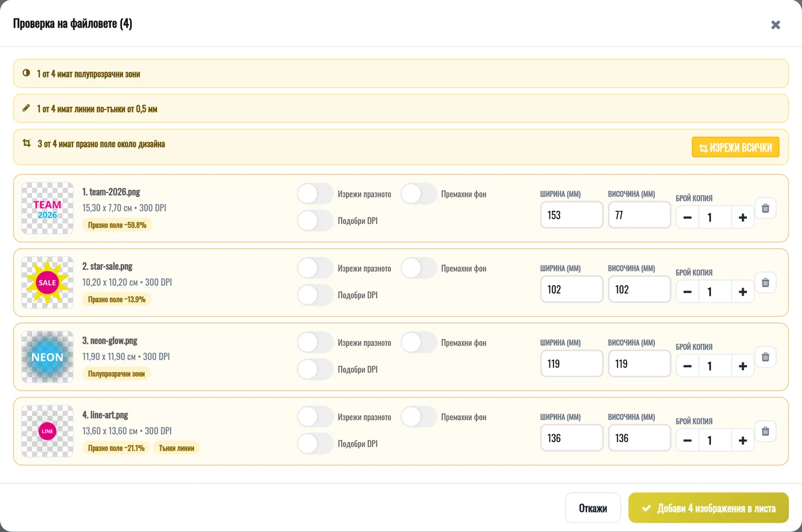
Task: Click the Празно поле ~59.8% tag
Action: point(117,225)
